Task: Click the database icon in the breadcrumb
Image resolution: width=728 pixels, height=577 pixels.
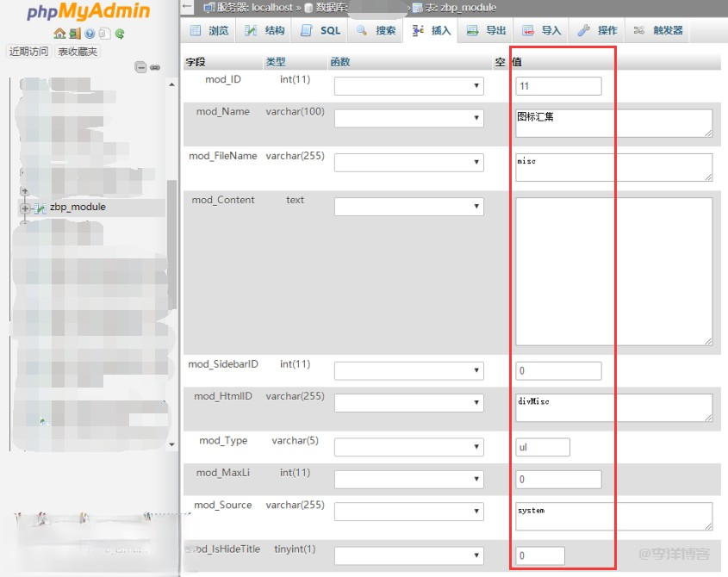Action: point(308,8)
